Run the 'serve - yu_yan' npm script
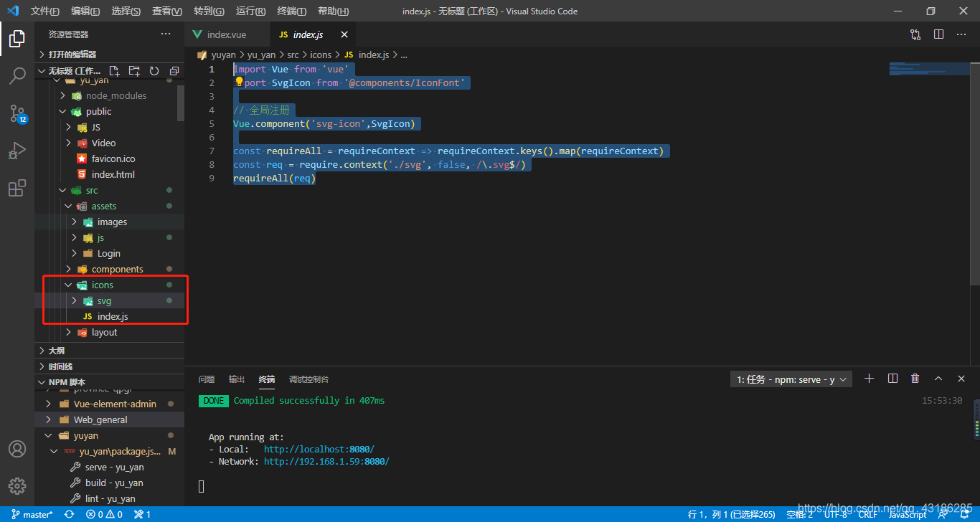The height and width of the screenshot is (522, 980). pyautogui.click(x=114, y=467)
